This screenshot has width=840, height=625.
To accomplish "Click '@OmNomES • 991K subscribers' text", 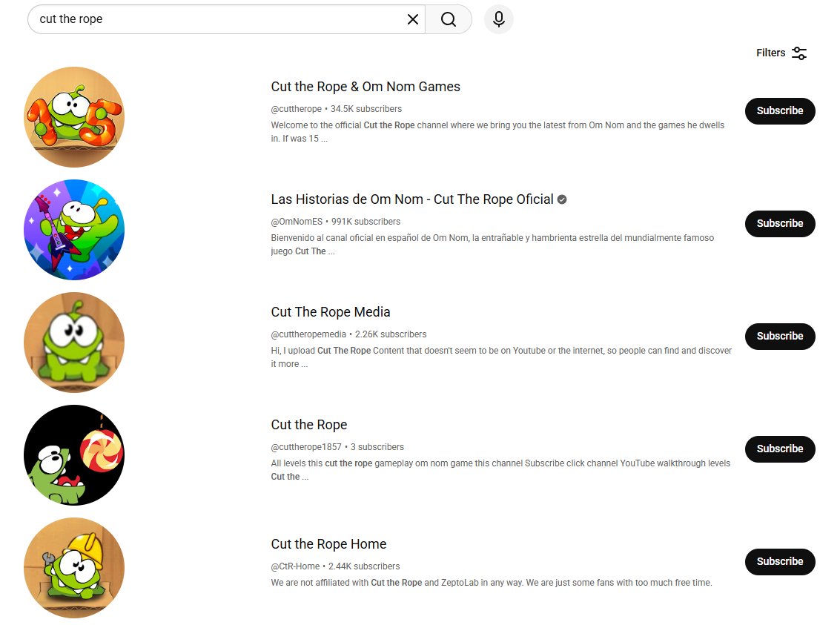I will pos(336,222).
